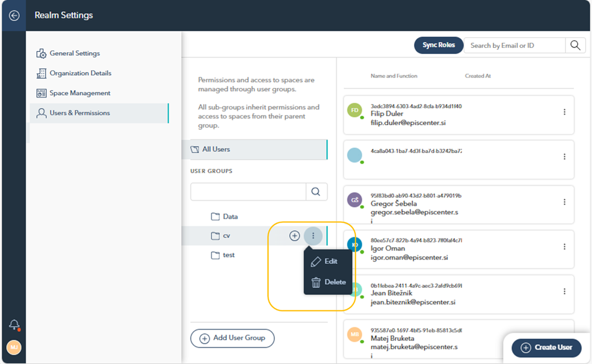The width and height of the screenshot is (592, 364).
Task: Click the MB avatar of Matej Bruketa
Action: (355, 335)
